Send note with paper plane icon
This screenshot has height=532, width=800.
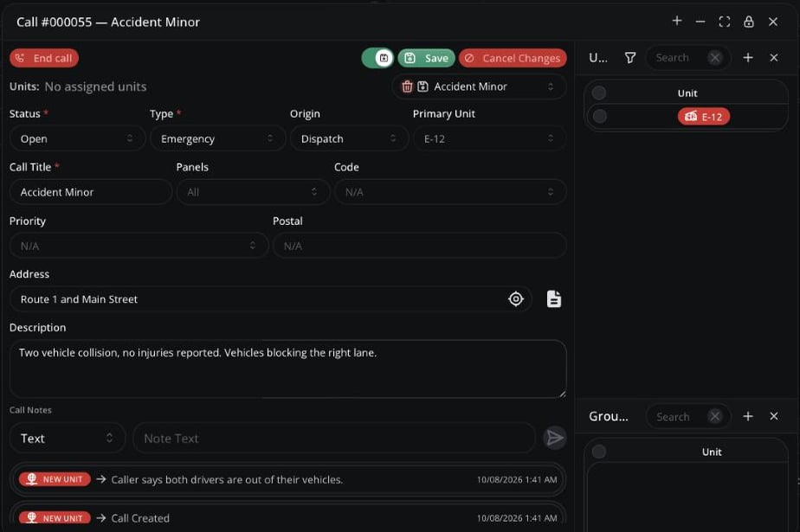pos(554,439)
